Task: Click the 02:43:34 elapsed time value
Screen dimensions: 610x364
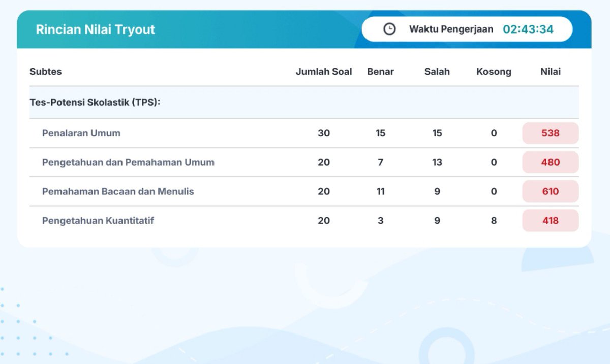Action: point(528,29)
